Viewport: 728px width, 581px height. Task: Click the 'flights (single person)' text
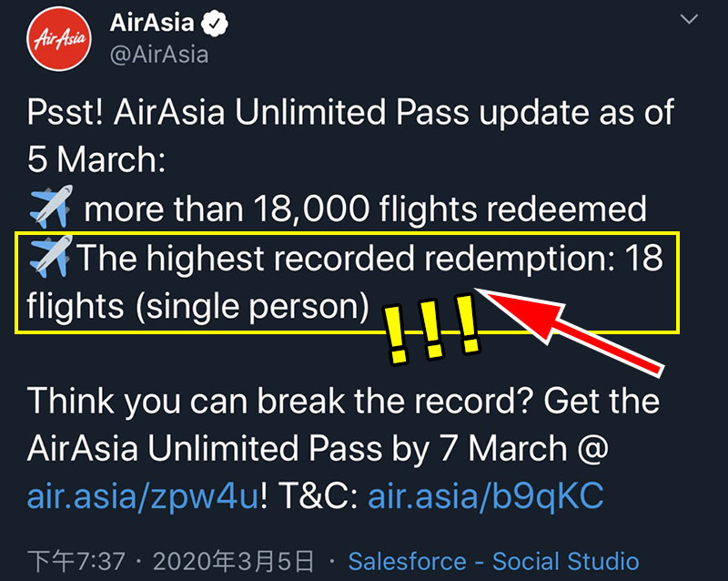(197, 306)
